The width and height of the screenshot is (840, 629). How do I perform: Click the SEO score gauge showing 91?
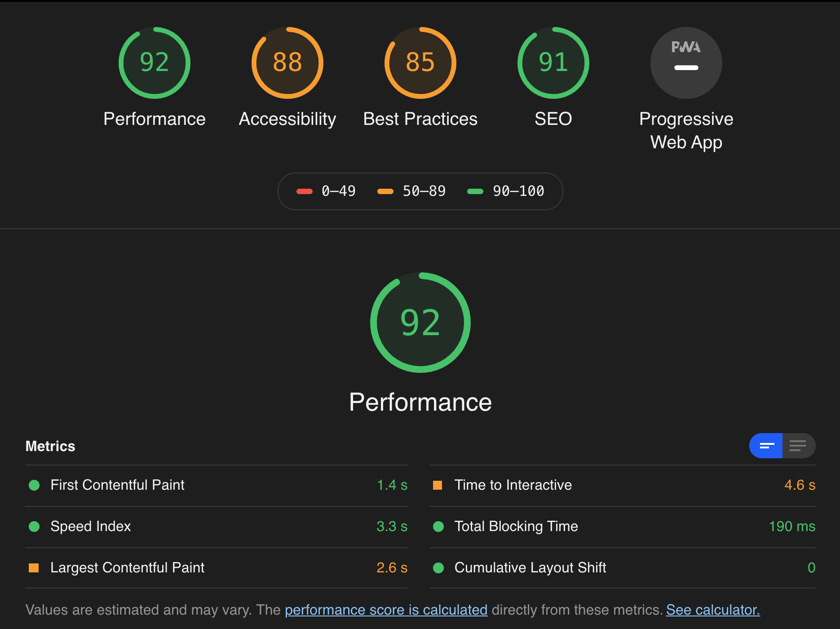click(553, 63)
